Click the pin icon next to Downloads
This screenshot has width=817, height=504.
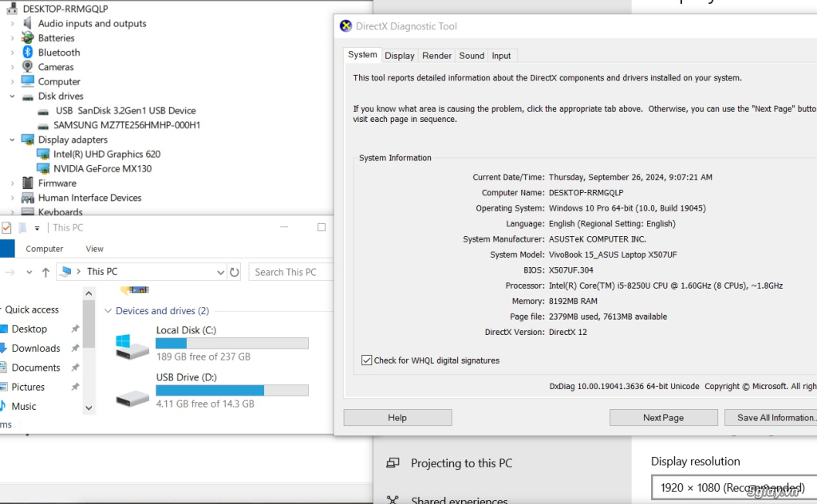[x=75, y=348]
